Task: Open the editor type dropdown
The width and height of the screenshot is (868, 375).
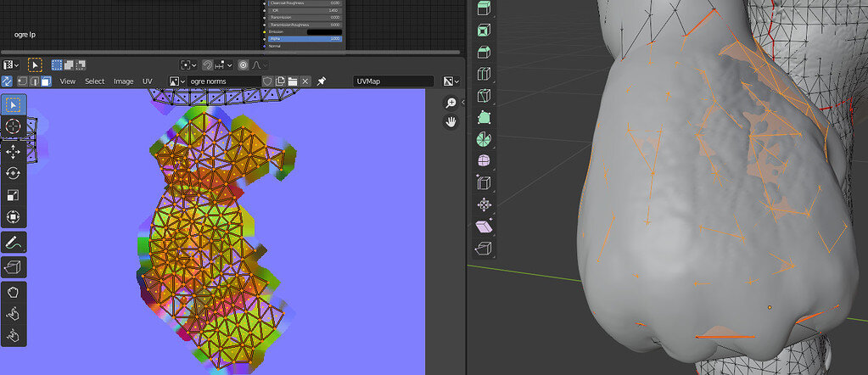Action: coord(11,65)
